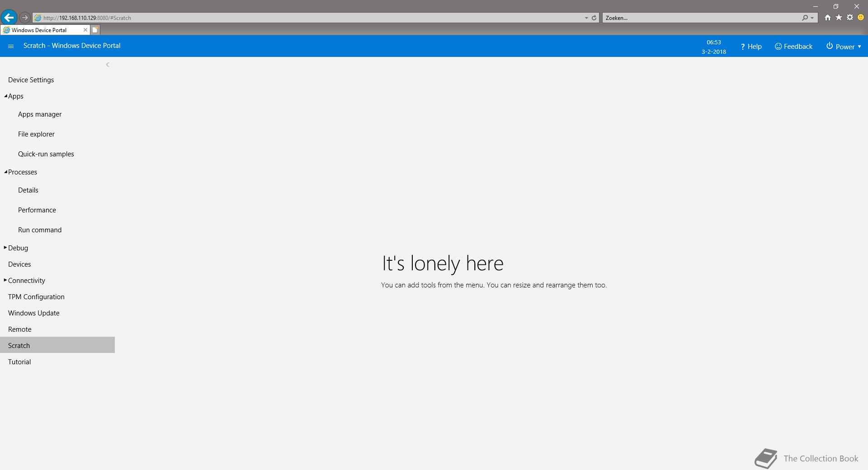Close the Windows Device Portal tab
This screenshot has height=470, width=868.
[85, 30]
